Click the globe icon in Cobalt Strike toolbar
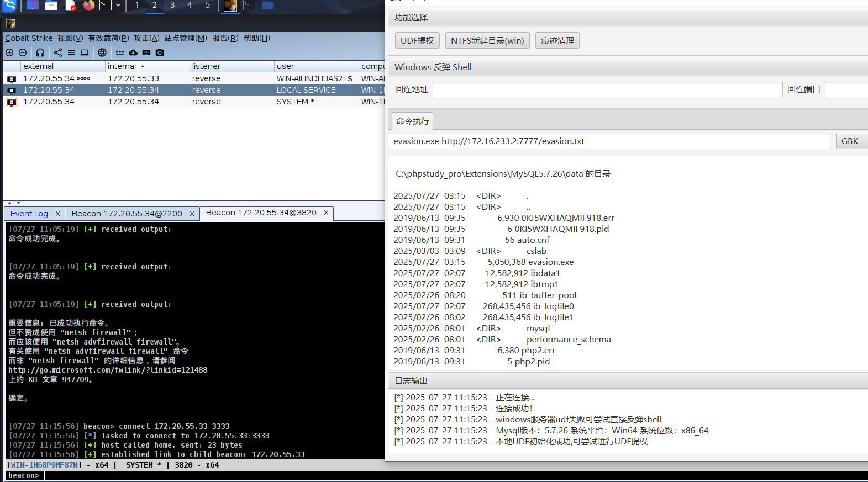This screenshot has height=482, width=868. pyautogui.click(x=102, y=52)
